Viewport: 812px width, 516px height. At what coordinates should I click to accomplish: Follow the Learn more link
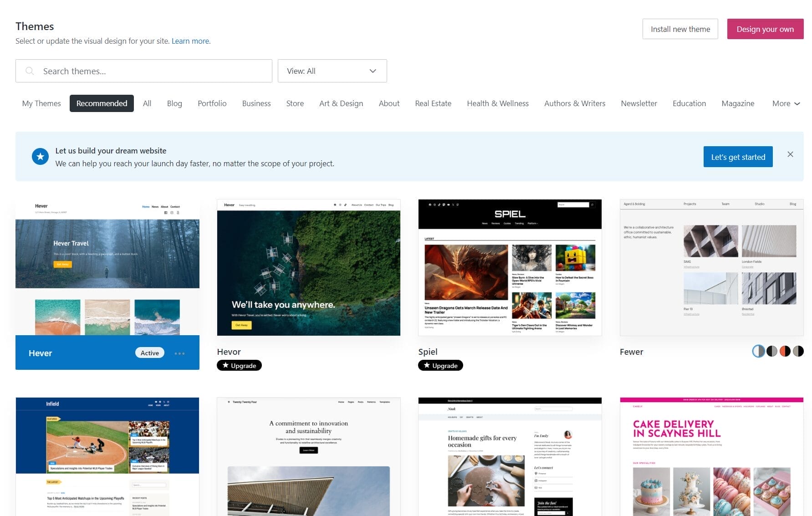[191, 41]
